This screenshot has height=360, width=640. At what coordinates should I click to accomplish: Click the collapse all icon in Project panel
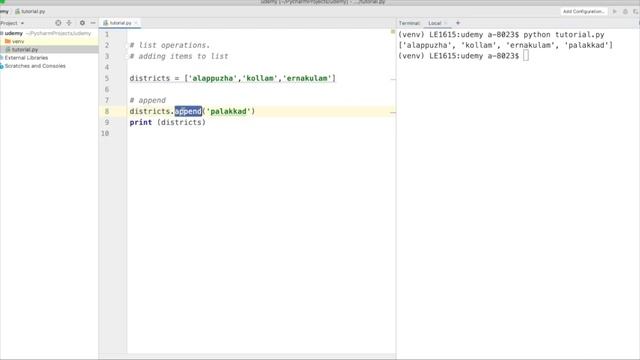pyautogui.click(x=69, y=23)
